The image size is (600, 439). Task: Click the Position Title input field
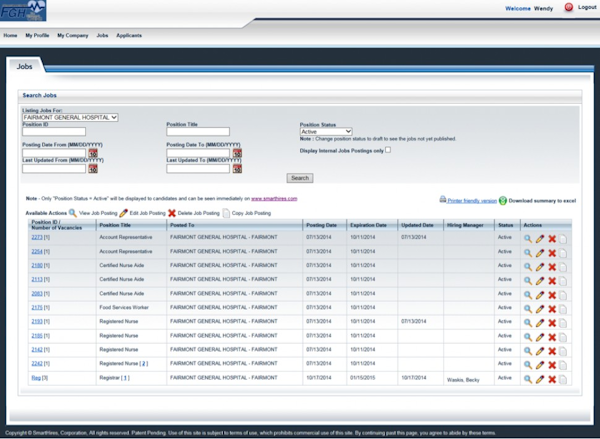pos(197,131)
